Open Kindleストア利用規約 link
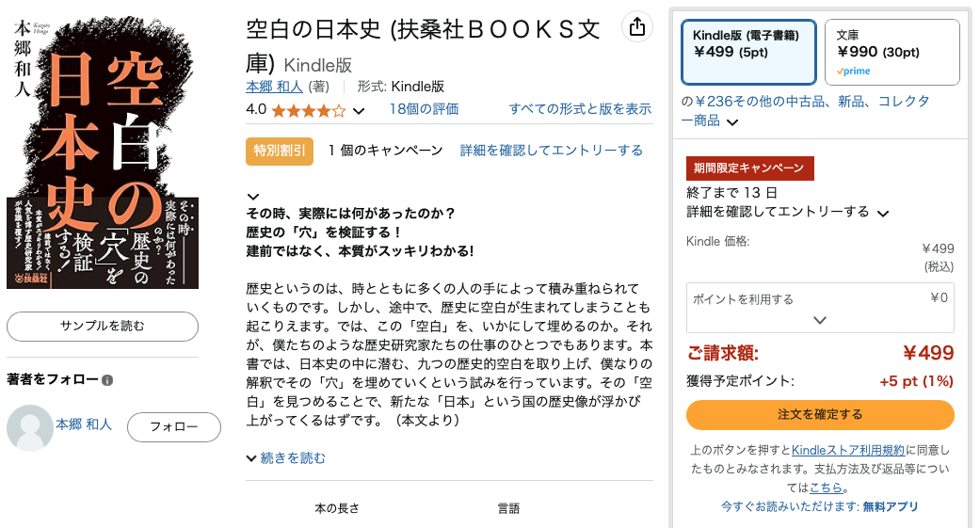 coord(848,450)
